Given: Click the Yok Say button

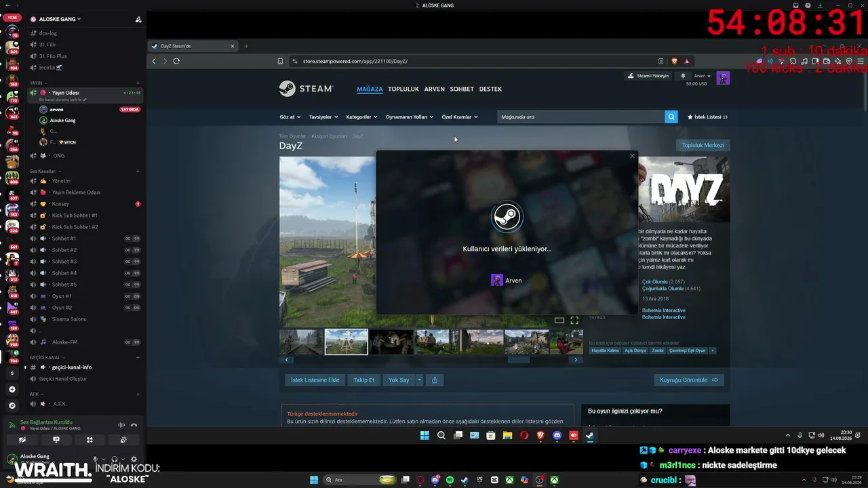Looking at the screenshot, I should [x=399, y=380].
